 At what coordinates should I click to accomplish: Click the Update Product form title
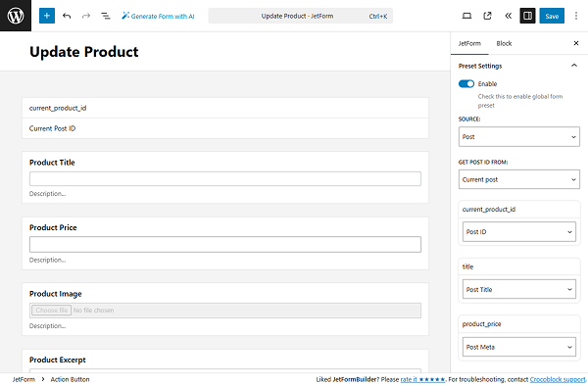click(x=84, y=52)
